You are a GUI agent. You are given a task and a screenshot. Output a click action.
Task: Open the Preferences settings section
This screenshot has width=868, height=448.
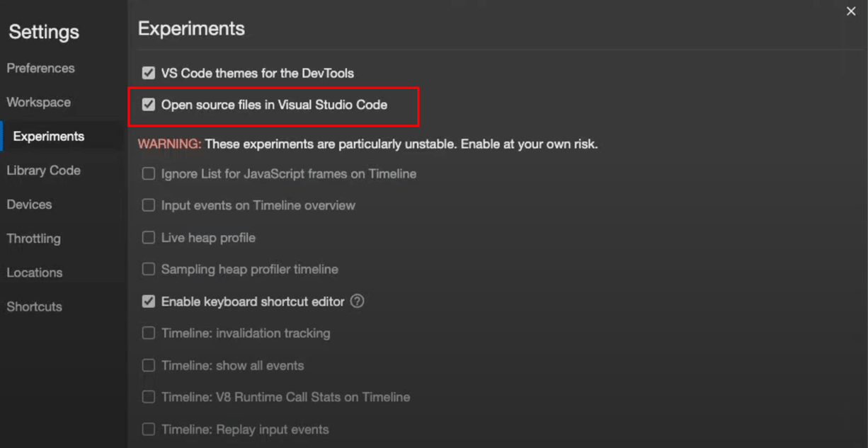(x=40, y=68)
